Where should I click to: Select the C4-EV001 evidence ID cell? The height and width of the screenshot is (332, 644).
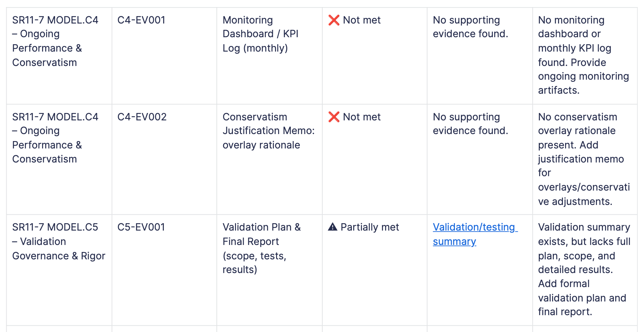[x=141, y=20]
